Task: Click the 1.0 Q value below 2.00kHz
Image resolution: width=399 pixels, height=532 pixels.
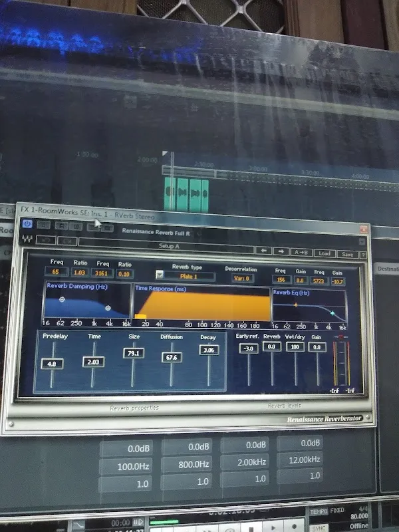Action: click(244, 478)
